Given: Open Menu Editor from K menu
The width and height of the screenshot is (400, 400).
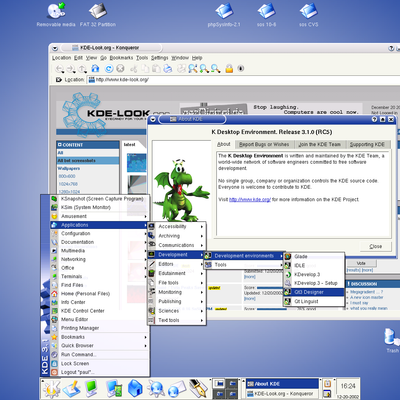Looking at the screenshot, I should tap(99, 319).
